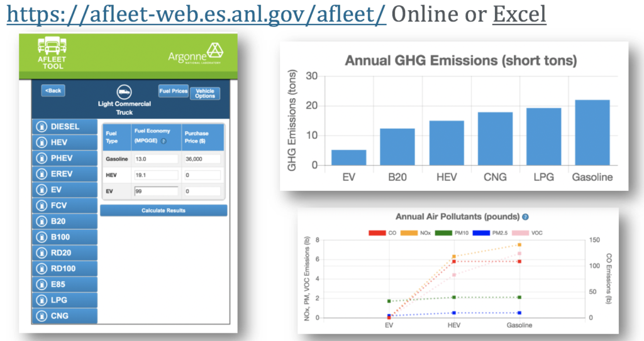Click the Annual GHG Emissions chart title

click(x=461, y=61)
